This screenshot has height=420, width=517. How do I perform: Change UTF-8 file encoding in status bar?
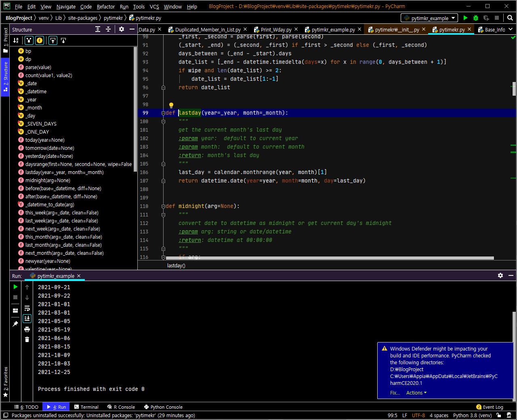click(x=418, y=415)
